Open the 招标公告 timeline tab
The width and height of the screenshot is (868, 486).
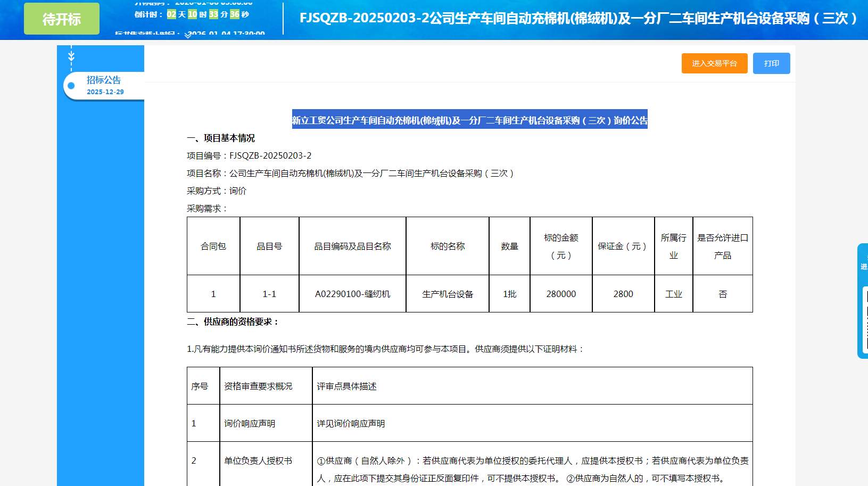(104, 80)
